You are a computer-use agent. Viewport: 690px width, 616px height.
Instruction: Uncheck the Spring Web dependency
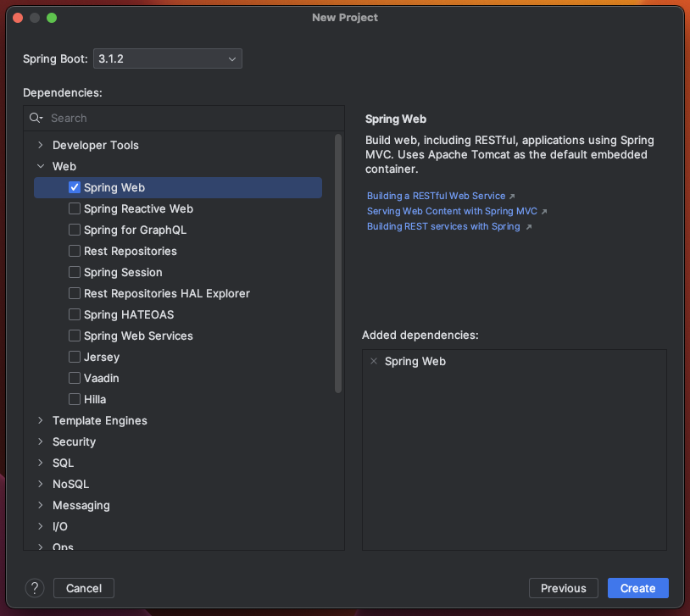[74, 187]
